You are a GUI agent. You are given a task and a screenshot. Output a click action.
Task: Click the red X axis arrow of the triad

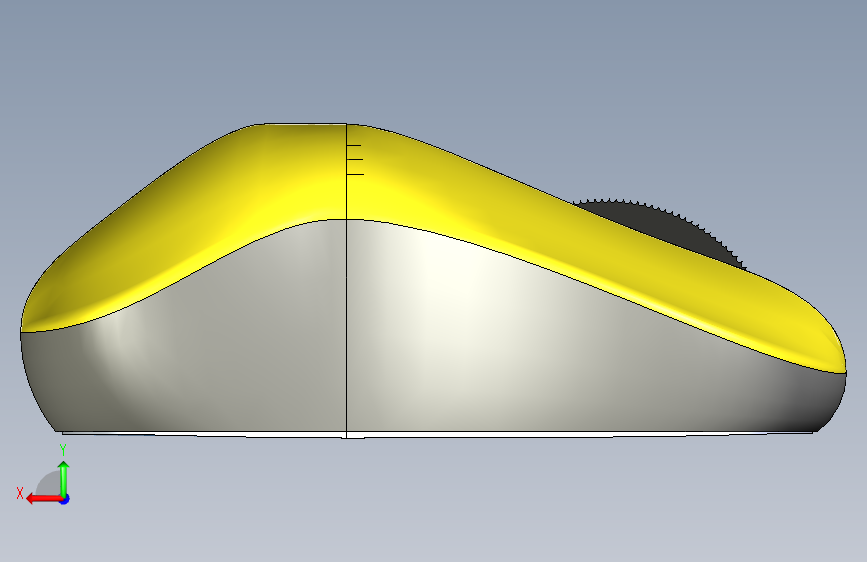[x=43, y=499]
